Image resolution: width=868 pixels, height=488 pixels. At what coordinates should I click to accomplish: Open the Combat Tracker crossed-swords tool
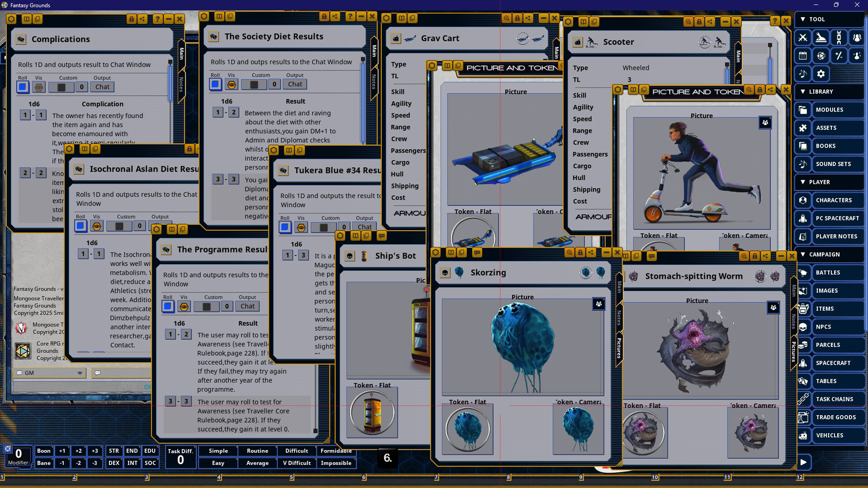(x=802, y=38)
